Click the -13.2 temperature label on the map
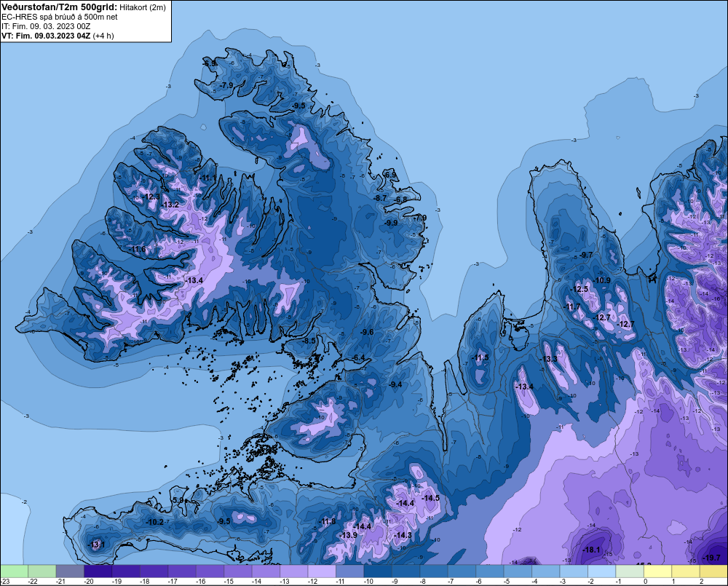Screen dimensions: 728x586 pos(170,205)
